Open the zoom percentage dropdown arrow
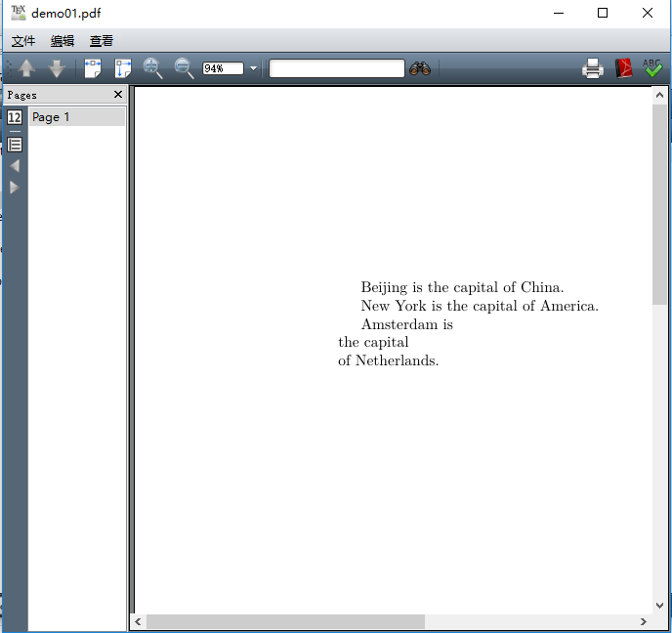 pos(253,68)
